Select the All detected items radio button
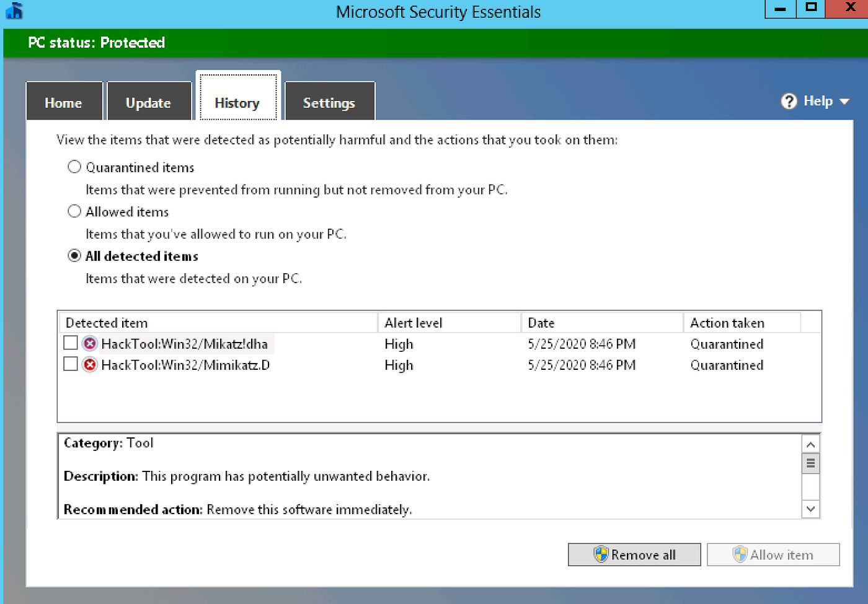868x604 pixels. pos(74,256)
